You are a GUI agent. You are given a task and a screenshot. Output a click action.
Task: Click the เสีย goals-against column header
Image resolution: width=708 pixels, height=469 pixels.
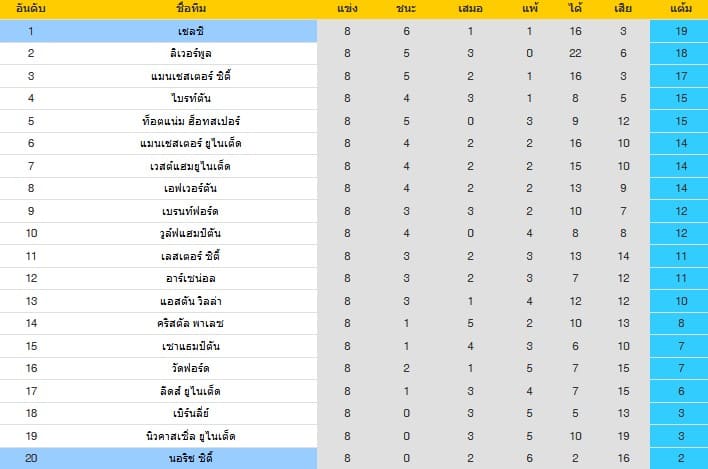click(622, 9)
